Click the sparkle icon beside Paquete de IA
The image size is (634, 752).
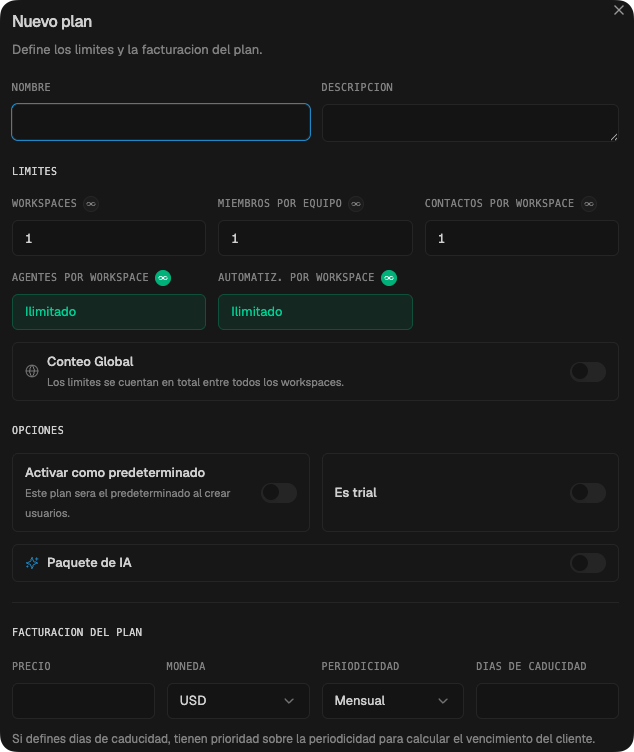pyautogui.click(x=32, y=563)
